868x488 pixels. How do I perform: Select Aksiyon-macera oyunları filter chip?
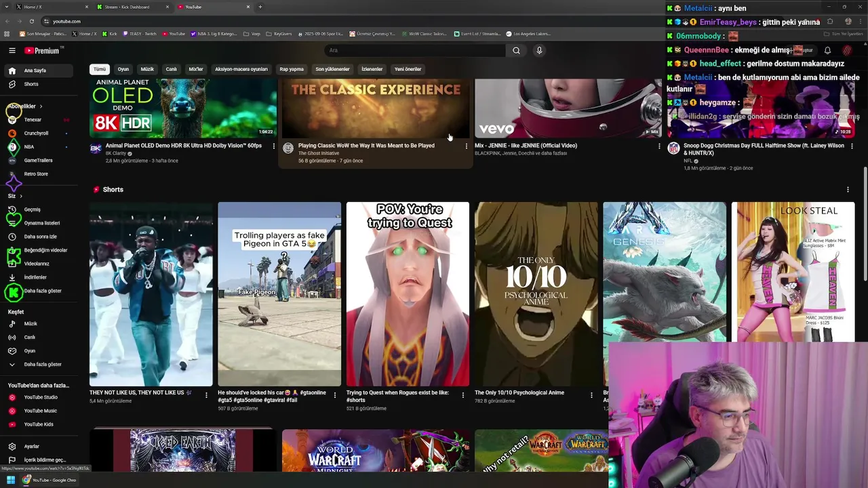pos(241,69)
